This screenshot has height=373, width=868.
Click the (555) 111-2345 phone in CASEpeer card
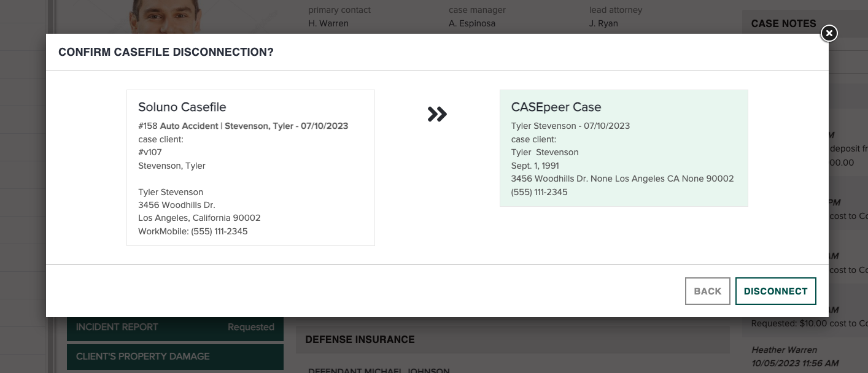(x=540, y=192)
